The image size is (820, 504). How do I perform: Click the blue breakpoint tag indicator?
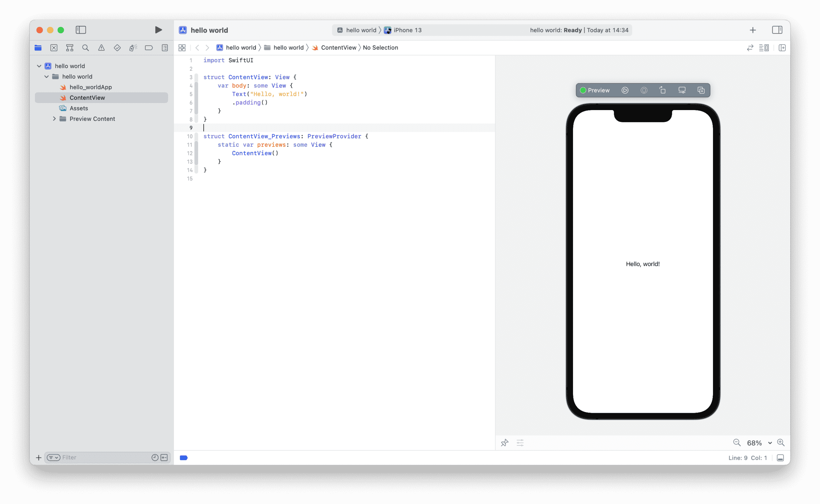click(x=184, y=458)
